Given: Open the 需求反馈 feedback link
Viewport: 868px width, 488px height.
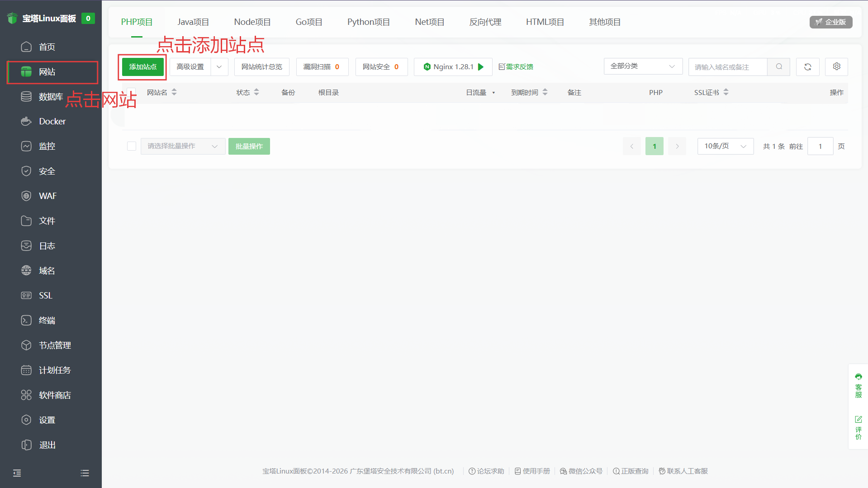Looking at the screenshot, I should pyautogui.click(x=516, y=67).
